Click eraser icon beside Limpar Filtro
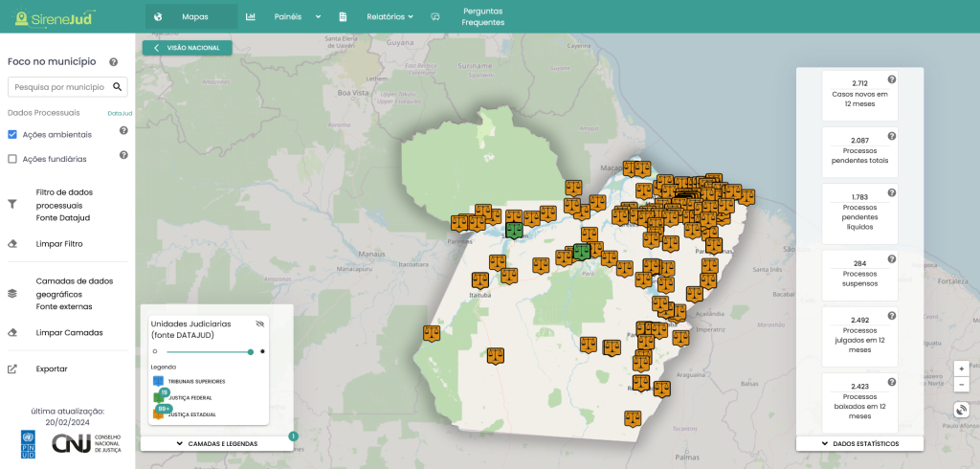This screenshot has height=469, width=980. click(11, 244)
